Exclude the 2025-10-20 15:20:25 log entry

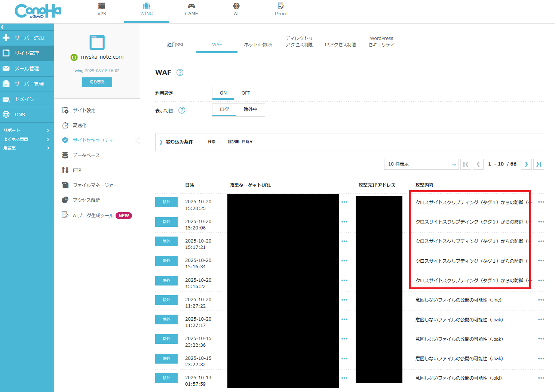[x=166, y=202]
